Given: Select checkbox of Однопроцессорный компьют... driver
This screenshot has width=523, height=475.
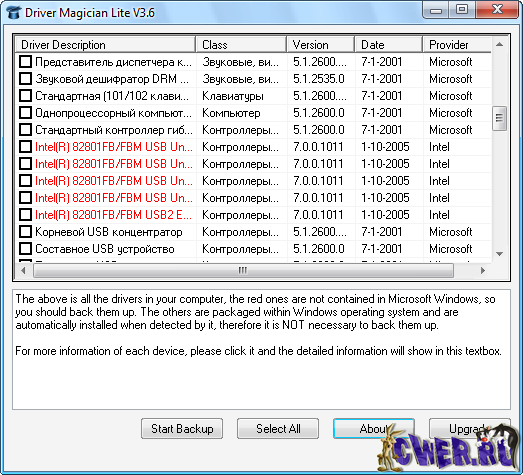Looking at the screenshot, I should [25, 113].
